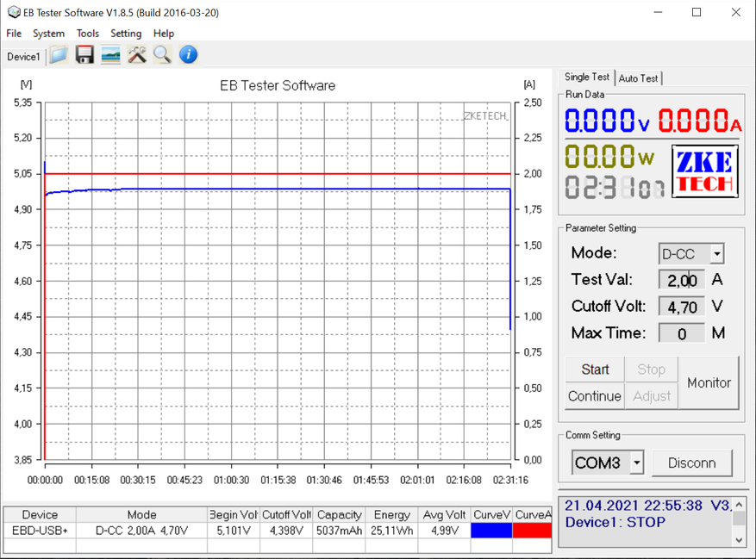Click the Test Val input field
Screen dimensions: 756x559
point(682,280)
